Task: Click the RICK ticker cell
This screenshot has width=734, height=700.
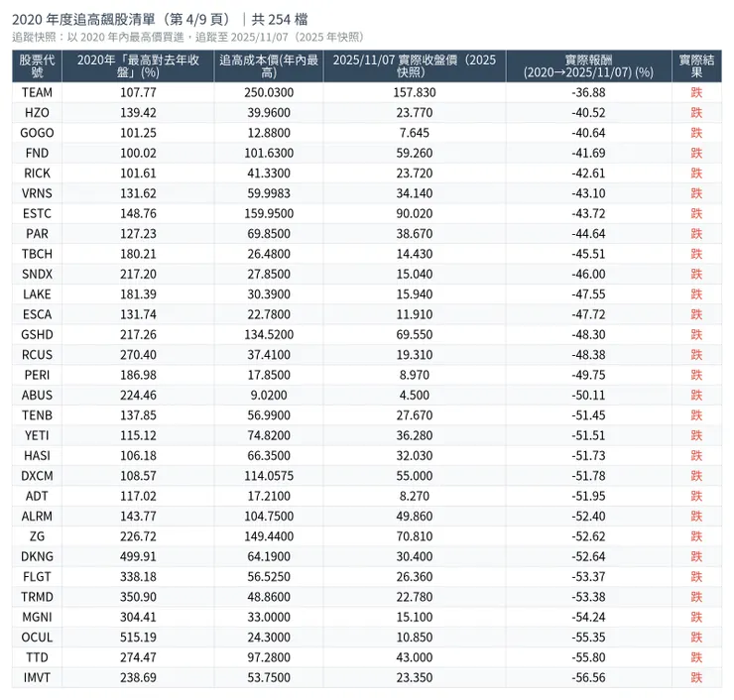Action: (37, 174)
